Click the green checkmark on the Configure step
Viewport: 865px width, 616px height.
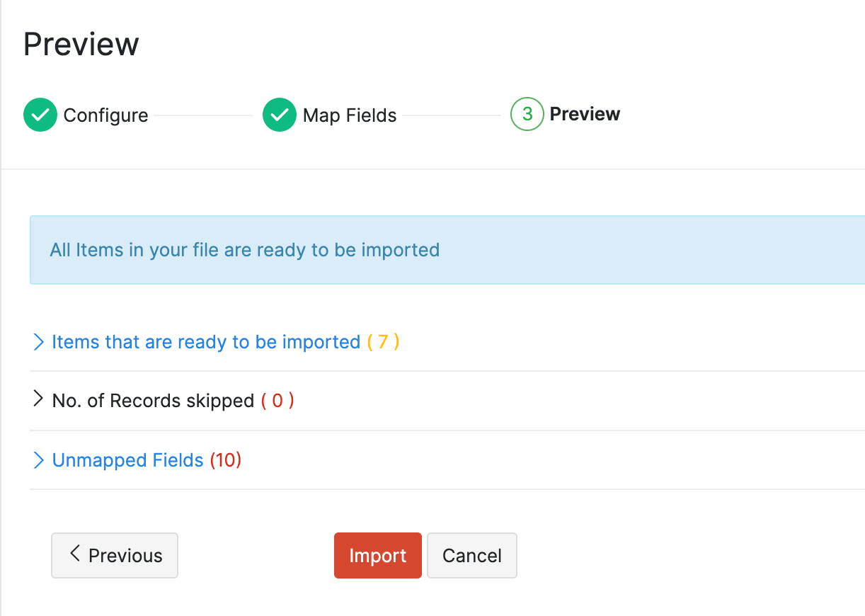pyautogui.click(x=40, y=115)
